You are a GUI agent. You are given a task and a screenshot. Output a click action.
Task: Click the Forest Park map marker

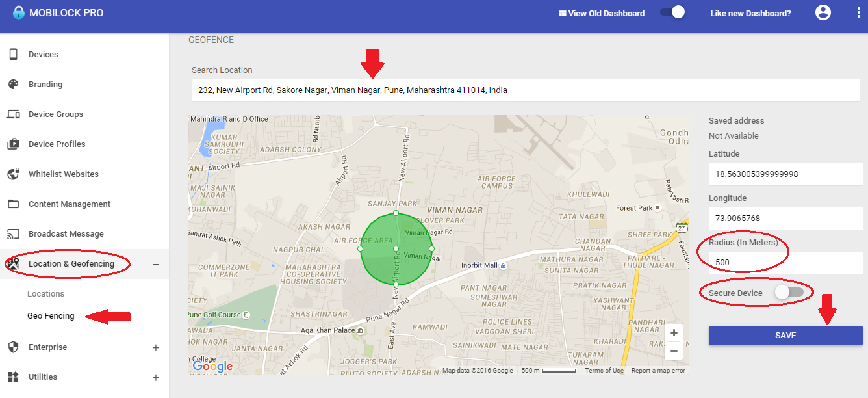point(657,208)
